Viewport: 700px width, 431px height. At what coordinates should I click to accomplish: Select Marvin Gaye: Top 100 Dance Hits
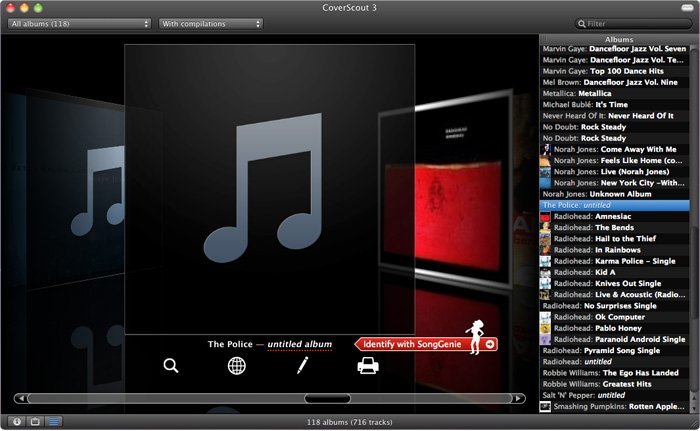click(614, 71)
